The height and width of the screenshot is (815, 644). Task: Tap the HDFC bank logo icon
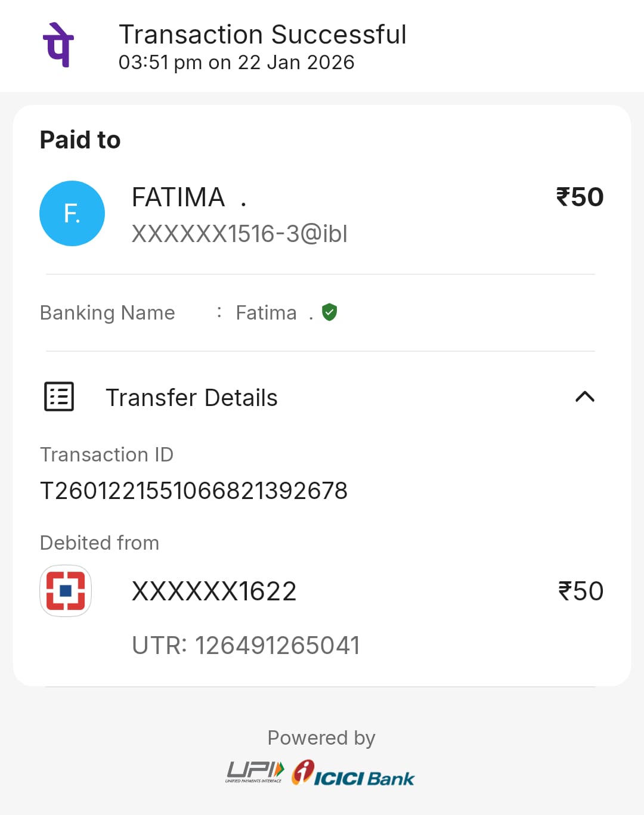click(x=66, y=590)
